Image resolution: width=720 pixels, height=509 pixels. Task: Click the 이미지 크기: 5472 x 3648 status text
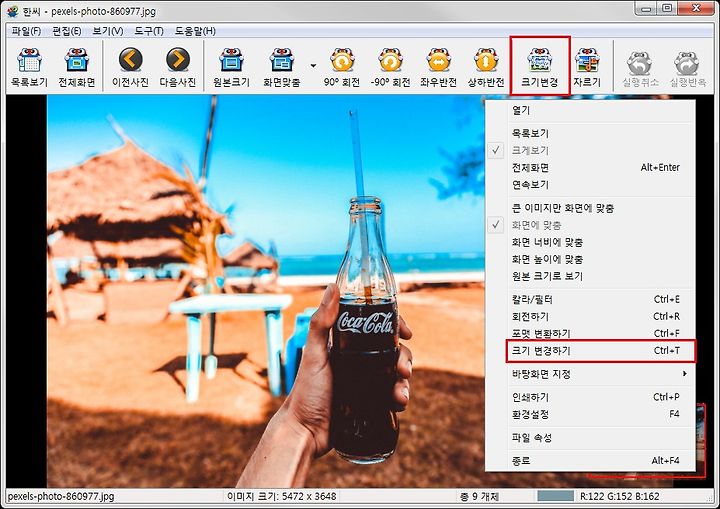[281, 497]
